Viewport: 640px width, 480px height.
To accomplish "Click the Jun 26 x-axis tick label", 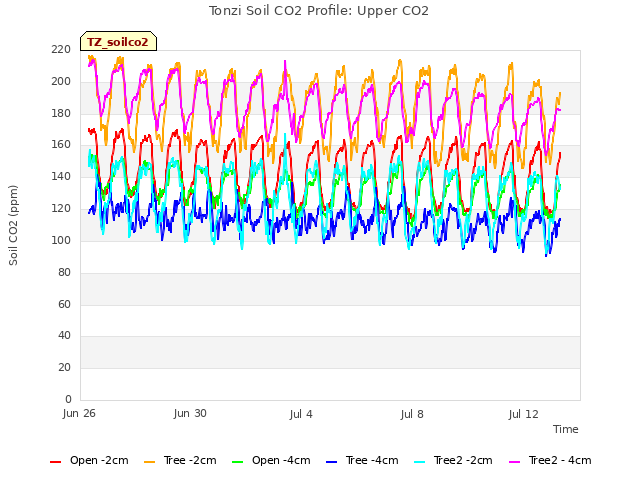I will click(x=79, y=414).
